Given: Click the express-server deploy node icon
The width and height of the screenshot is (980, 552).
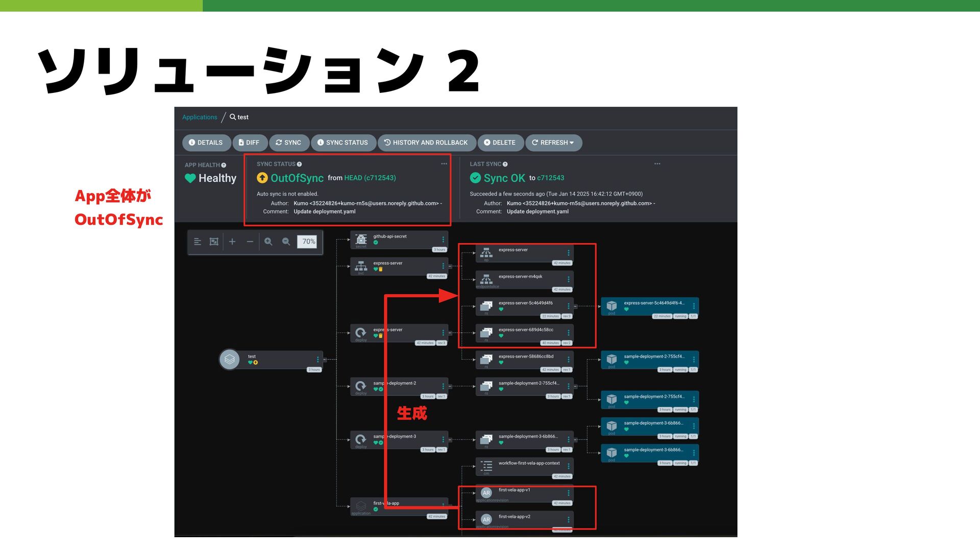Looking at the screenshot, I should 361,332.
